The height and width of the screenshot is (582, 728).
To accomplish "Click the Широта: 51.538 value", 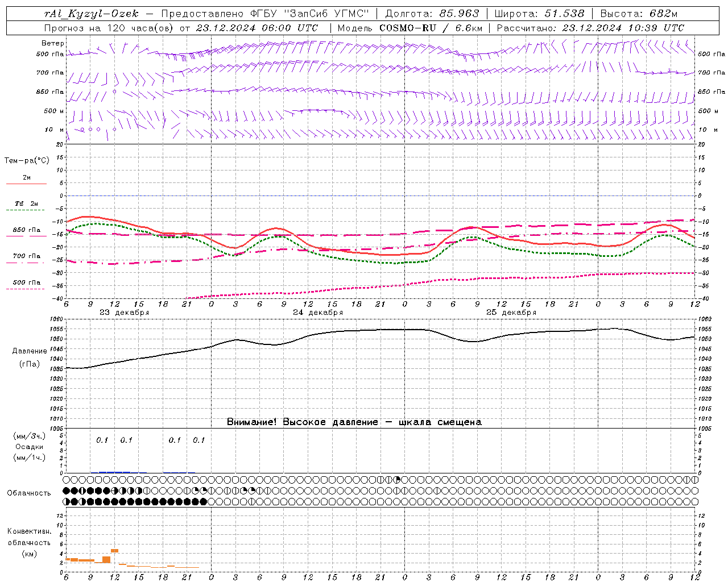I will pyautogui.click(x=539, y=14).
